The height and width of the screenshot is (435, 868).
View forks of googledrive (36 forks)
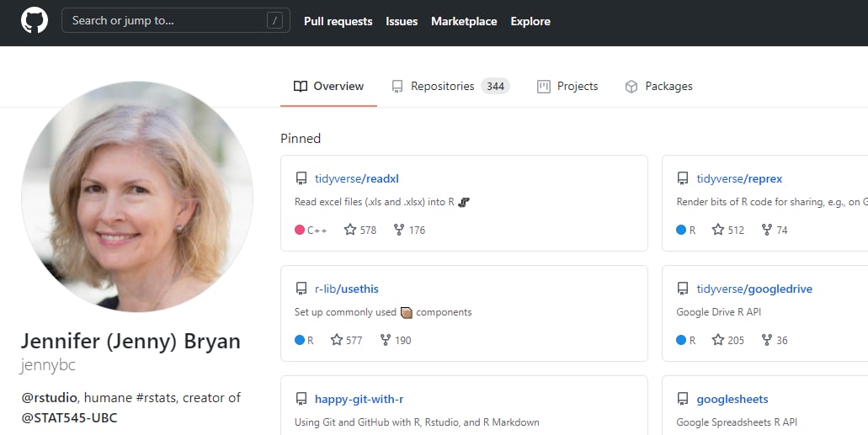(x=774, y=340)
